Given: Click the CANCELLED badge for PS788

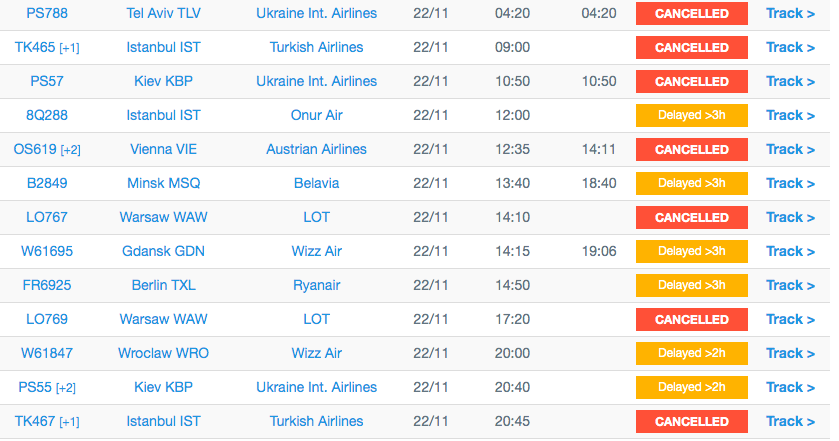Looking at the screenshot, I should tap(691, 13).
